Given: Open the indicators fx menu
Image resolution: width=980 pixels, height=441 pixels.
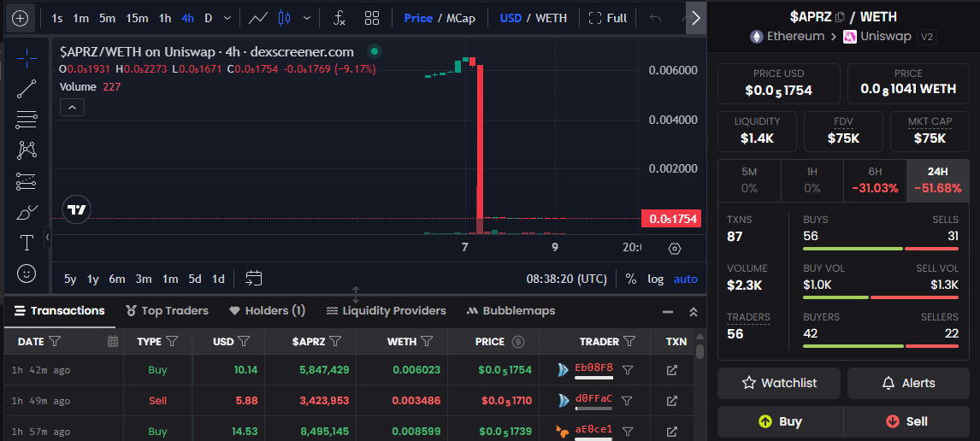Looking at the screenshot, I should click(x=339, y=18).
